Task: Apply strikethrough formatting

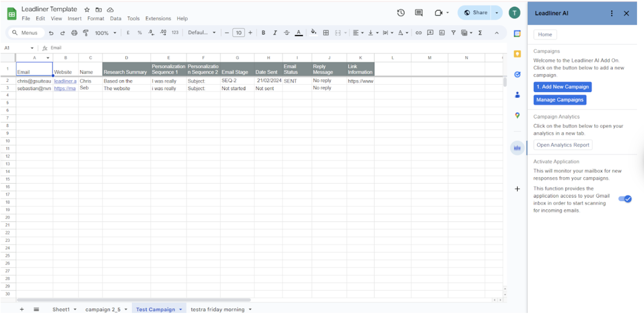Action: tap(287, 33)
